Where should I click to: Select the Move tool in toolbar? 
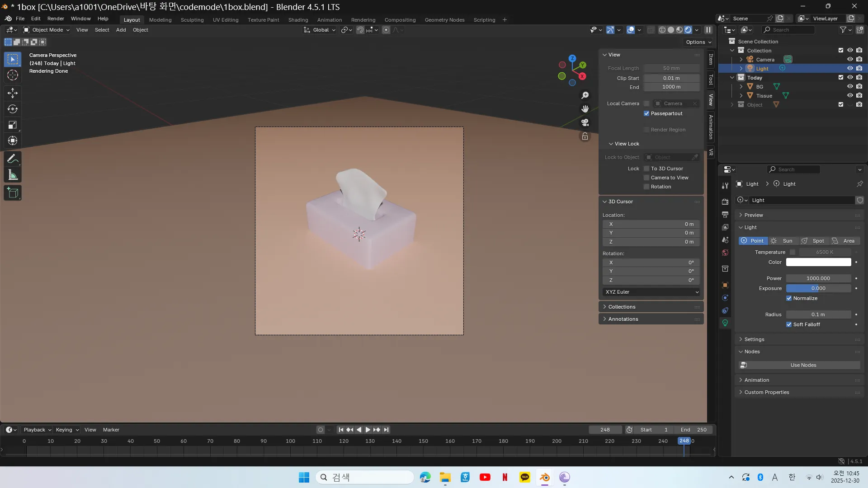pos(13,93)
